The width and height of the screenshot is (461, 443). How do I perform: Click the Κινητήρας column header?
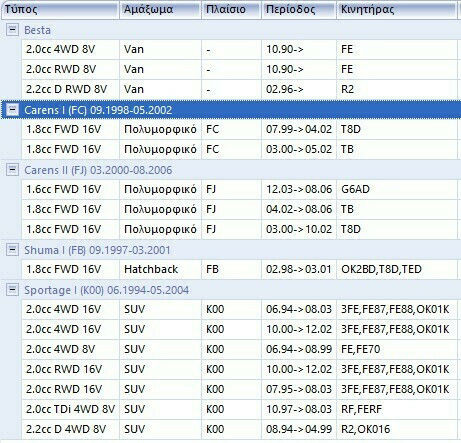397,9
